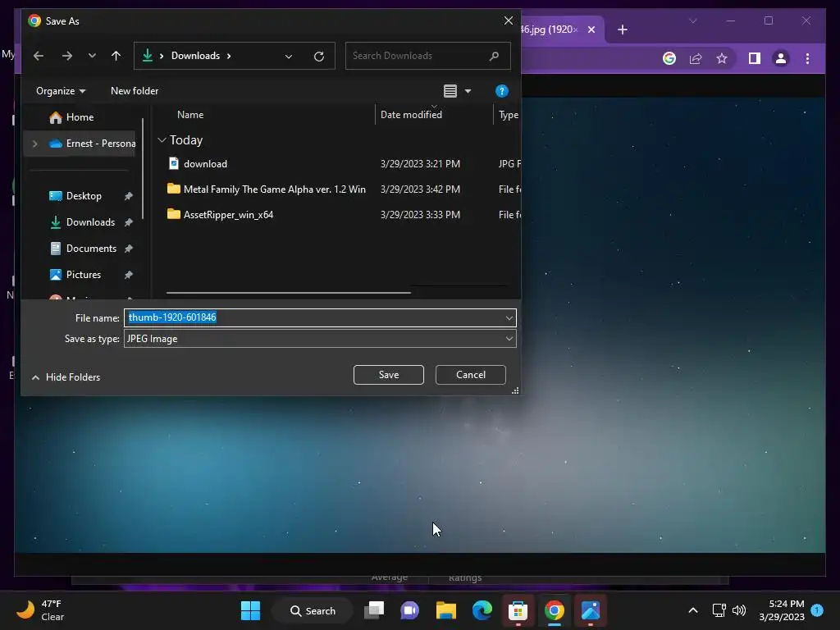The height and width of the screenshot is (630, 840).
Task: Expand the Ernest - Personal OneDrive node
Action: [x=34, y=144]
